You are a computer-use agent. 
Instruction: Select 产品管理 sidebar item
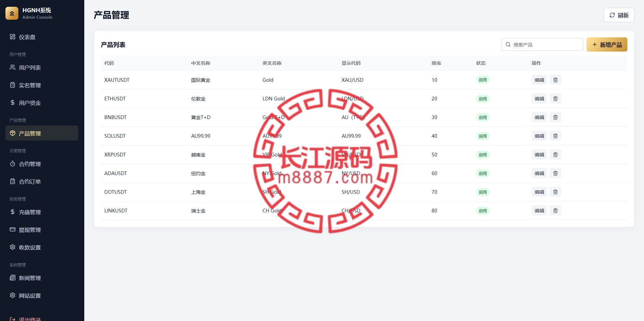tap(42, 133)
